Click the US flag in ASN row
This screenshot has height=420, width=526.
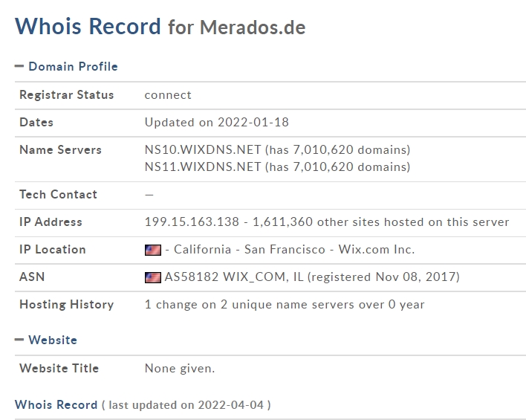click(x=153, y=277)
